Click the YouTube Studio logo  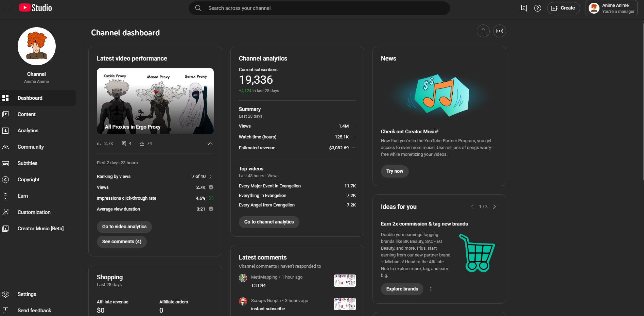click(35, 8)
